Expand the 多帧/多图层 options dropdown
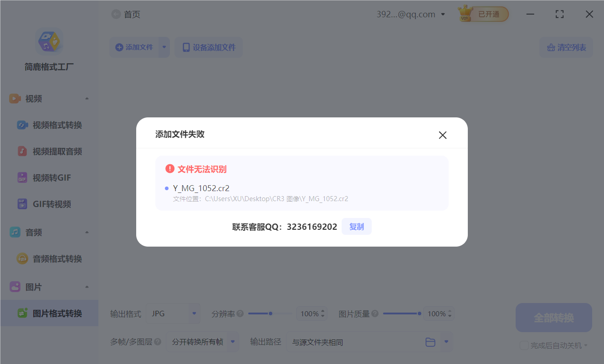Image resolution: width=604 pixels, height=364 pixels. [232, 342]
